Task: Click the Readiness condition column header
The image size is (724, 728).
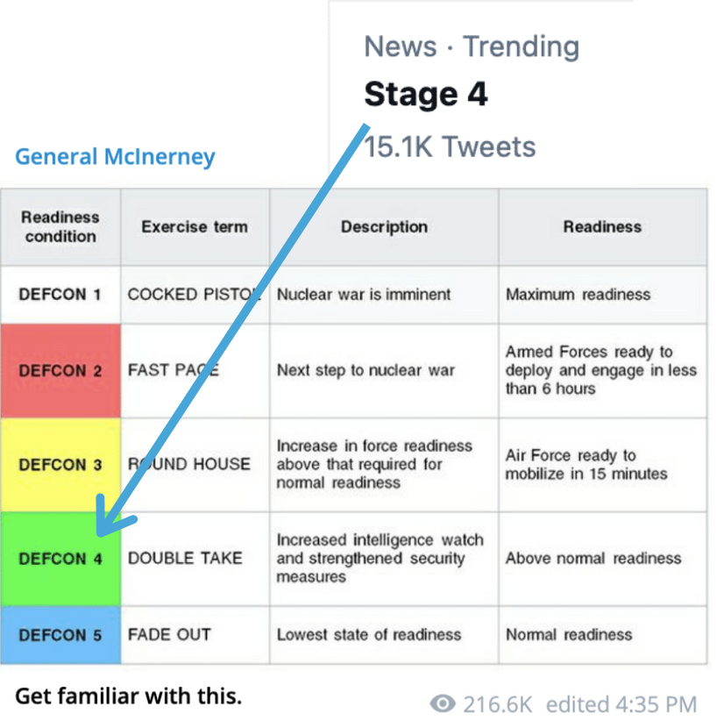Action: [60, 226]
